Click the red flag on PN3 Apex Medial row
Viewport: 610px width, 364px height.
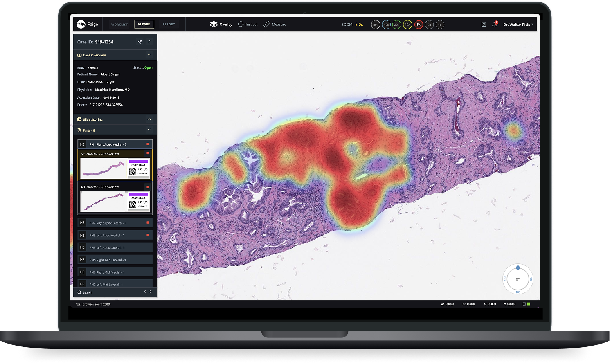(x=148, y=235)
